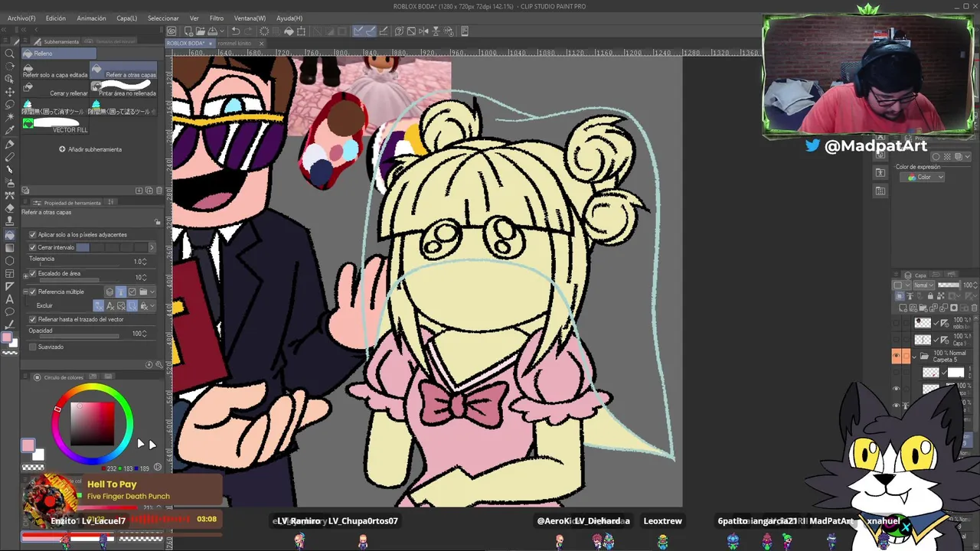Open the Filtro menu
The image size is (980, 551).
pos(217,18)
